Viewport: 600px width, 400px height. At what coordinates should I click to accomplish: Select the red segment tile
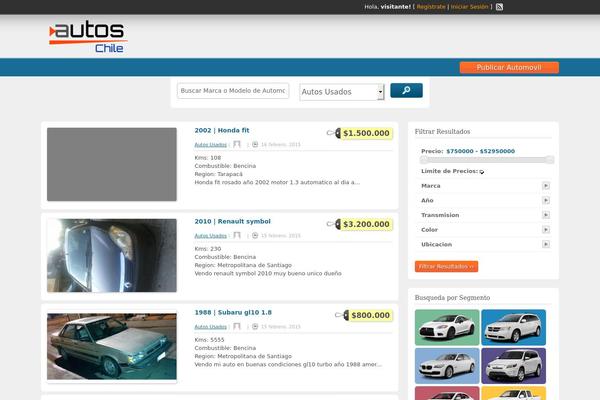(x=447, y=393)
